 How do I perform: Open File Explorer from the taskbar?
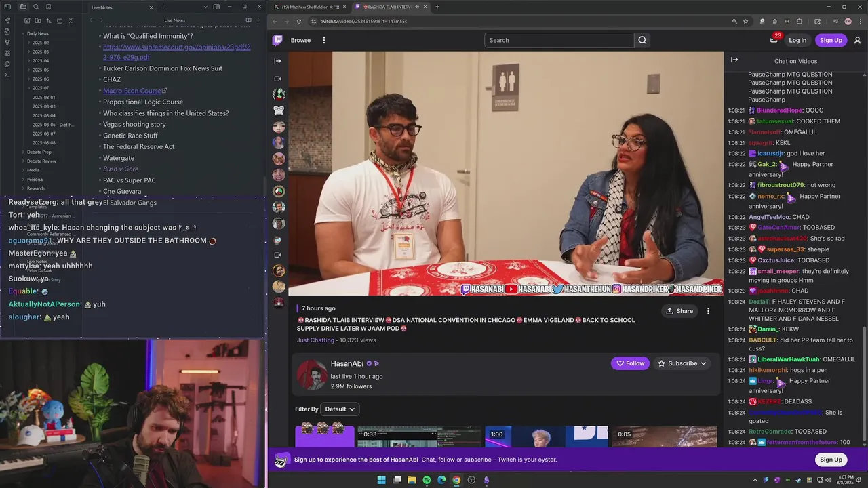click(412, 480)
